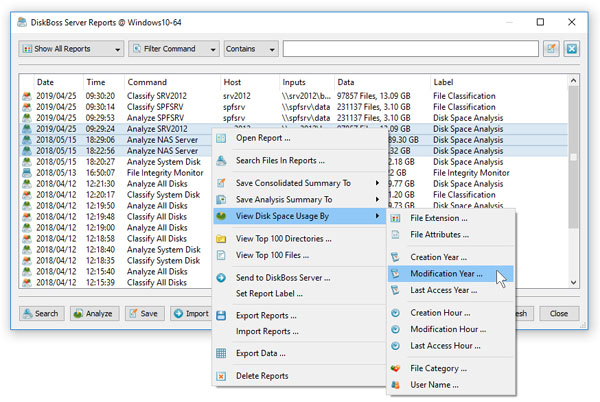The image size is (600, 402).
Task: Choose Import Reports menu item
Action: tap(299, 332)
